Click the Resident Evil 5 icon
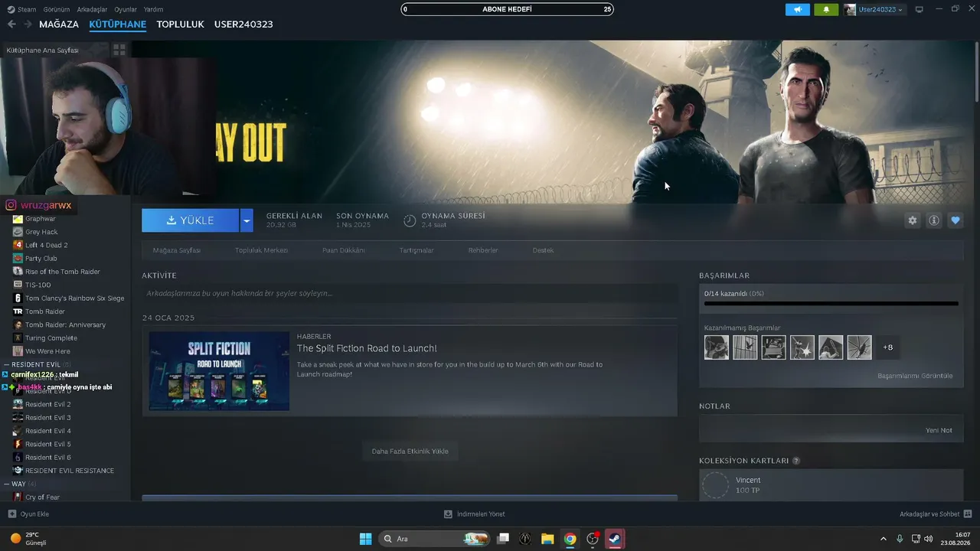 (x=18, y=444)
